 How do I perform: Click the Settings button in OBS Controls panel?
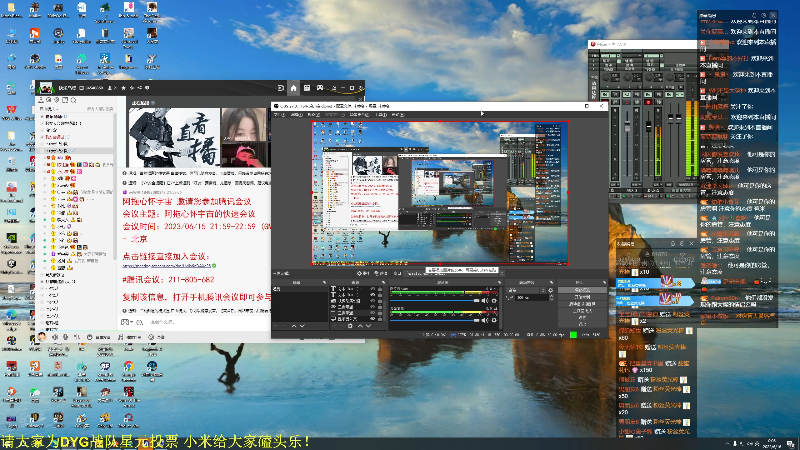(x=583, y=317)
